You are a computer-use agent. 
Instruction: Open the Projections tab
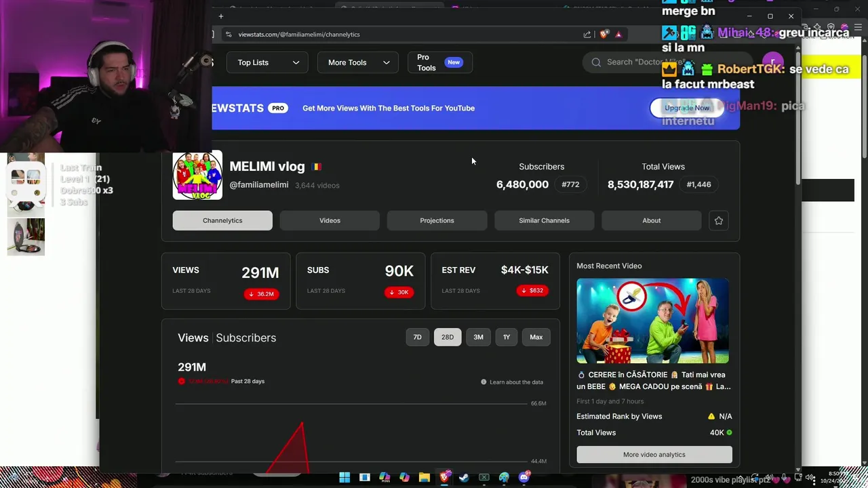(437, 220)
